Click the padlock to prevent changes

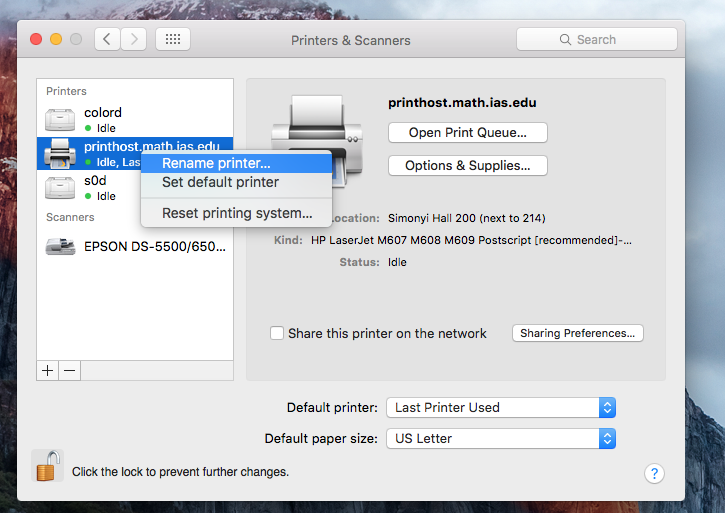(x=48, y=466)
